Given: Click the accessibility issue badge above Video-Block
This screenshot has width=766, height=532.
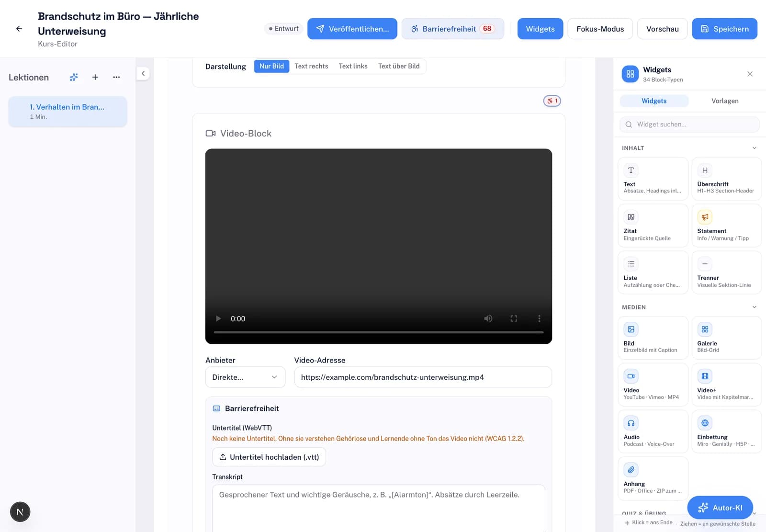Looking at the screenshot, I should point(552,101).
